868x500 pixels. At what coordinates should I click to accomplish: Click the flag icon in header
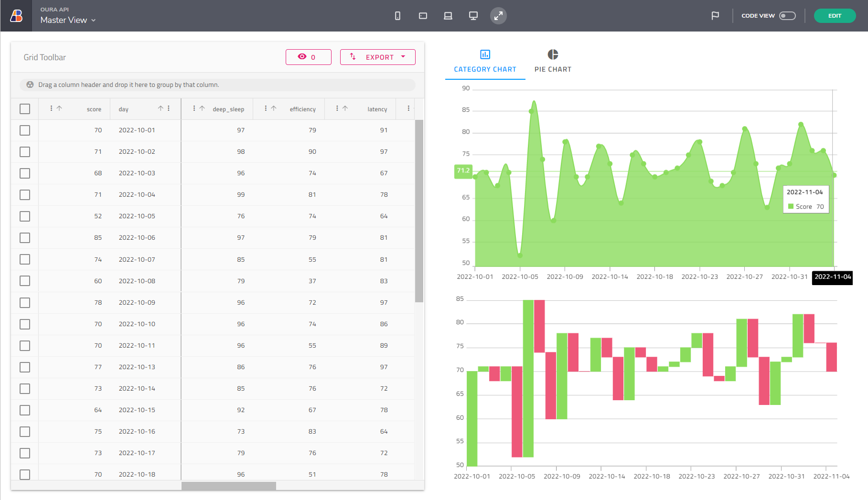(x=715, y=16)
